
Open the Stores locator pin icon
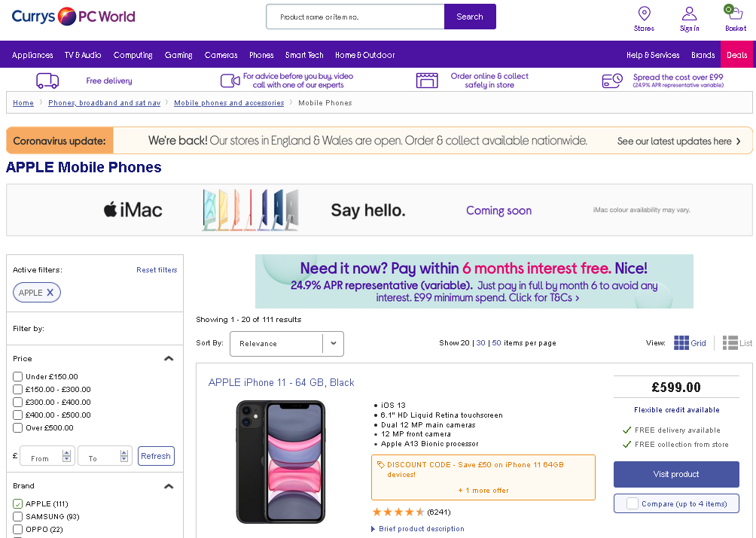644,14
